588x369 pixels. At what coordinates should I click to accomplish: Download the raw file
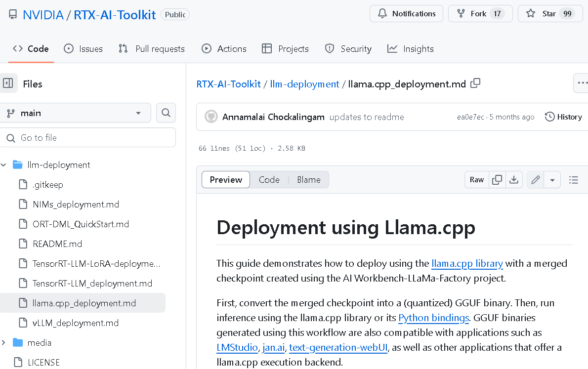point(514,180)
